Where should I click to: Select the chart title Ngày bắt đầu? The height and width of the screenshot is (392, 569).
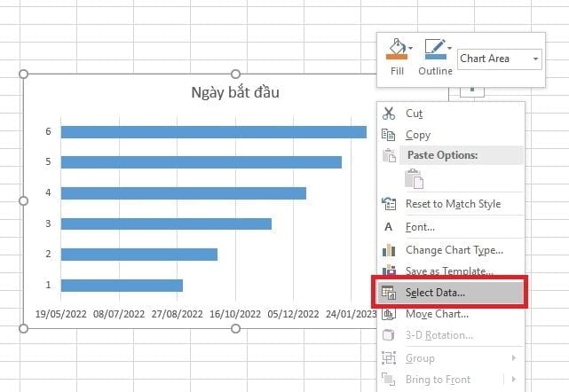(x=235, y=92)
